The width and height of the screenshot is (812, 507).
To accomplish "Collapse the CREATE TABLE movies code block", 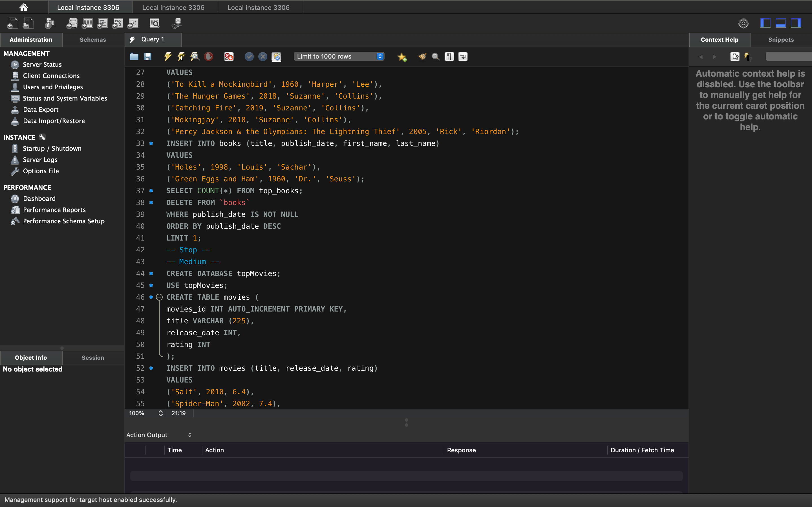I will point(159,297).
